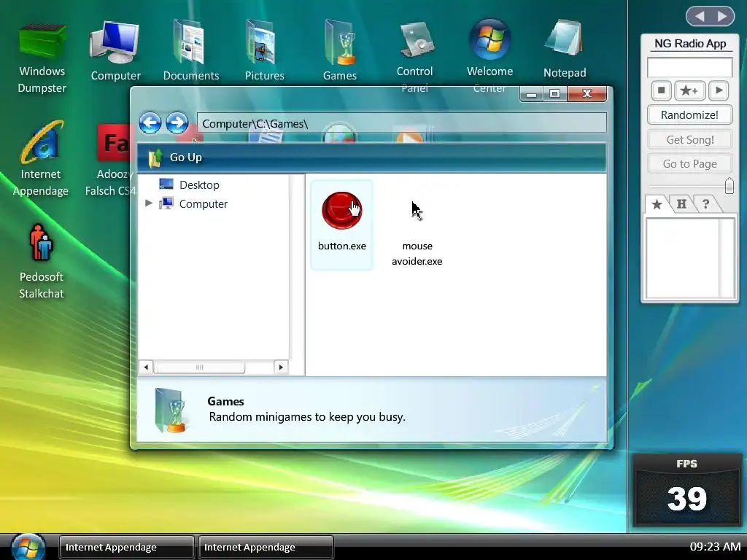Switch to the question mark help tab
This screenshot has width=747, height=560.
click(706, 204)
